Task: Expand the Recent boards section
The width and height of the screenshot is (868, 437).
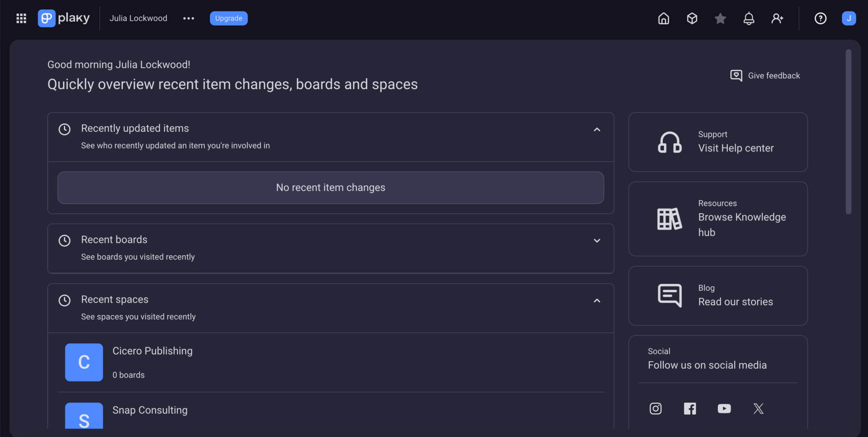Action: pyautogui.click(x=597, y=240)
